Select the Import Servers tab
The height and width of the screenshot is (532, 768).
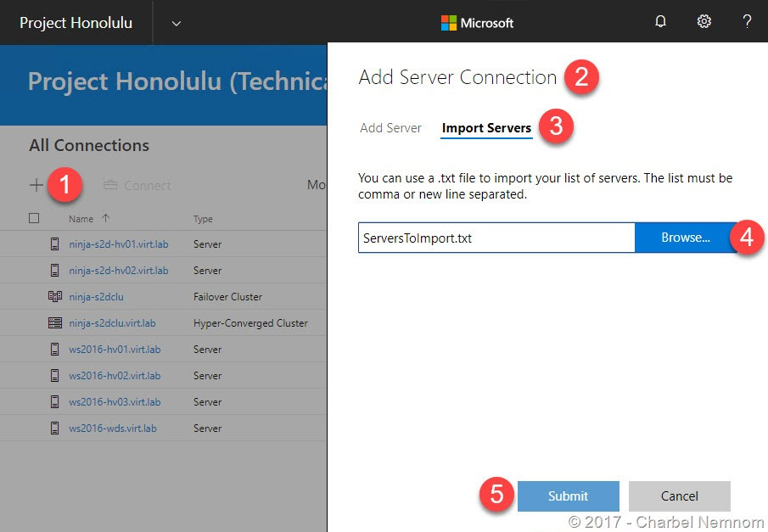(486, 128)
